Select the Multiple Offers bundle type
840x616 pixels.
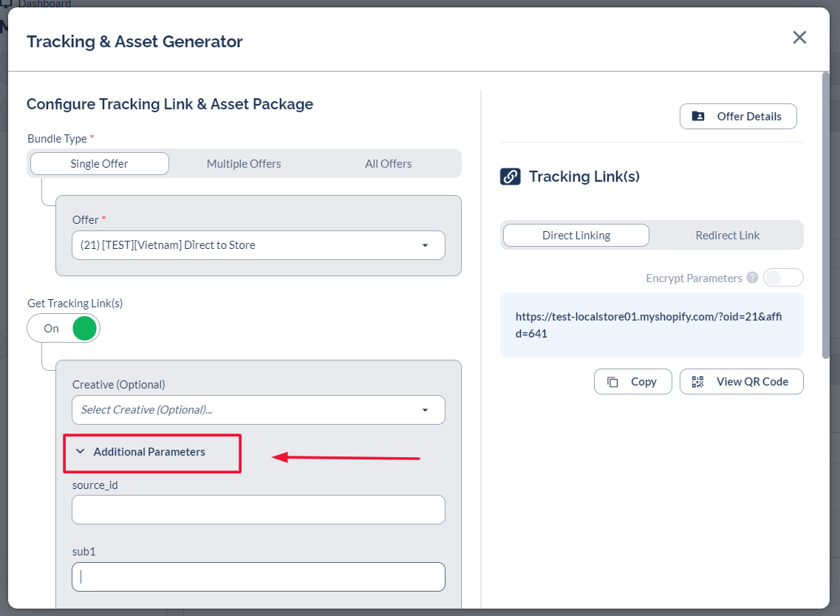click(244, 164)
